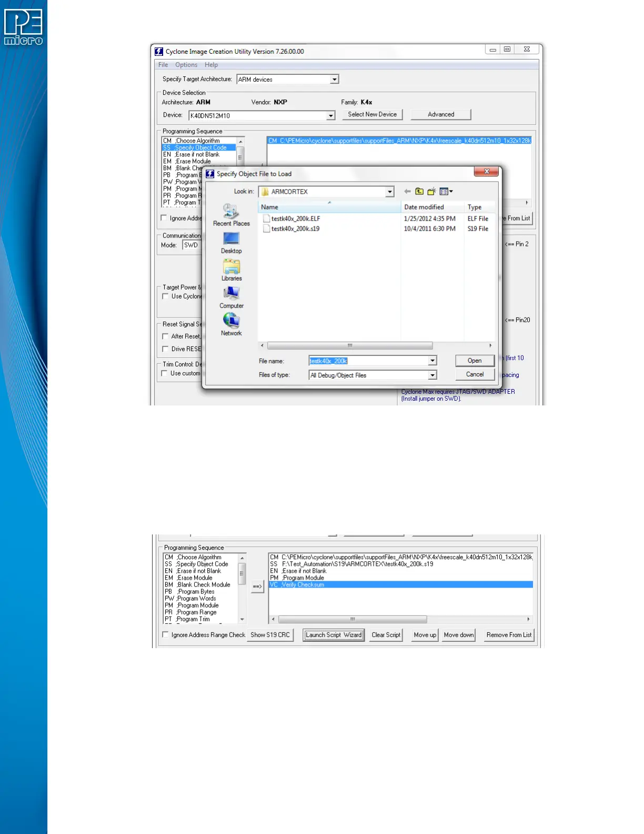The width and height of the screenshot is (644, 834).
Task: Click the Move down button
Action: 459,635
